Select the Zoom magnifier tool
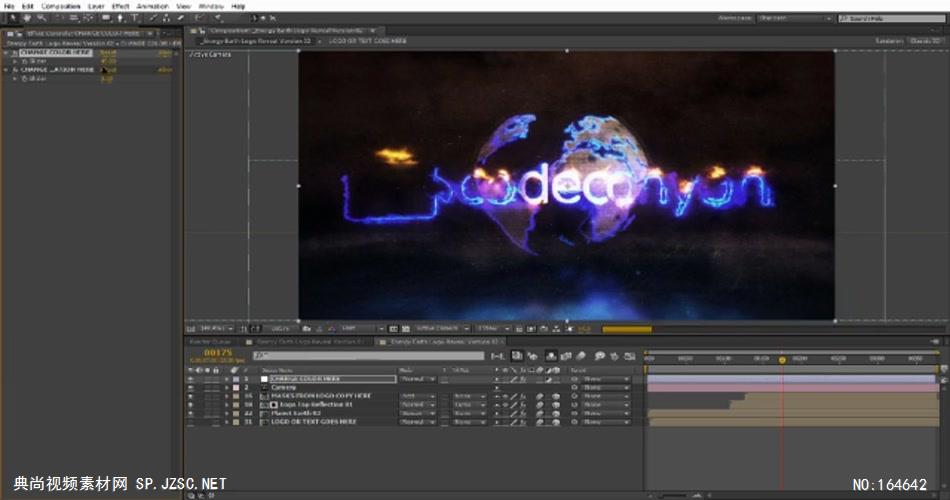This screenshot has width=950, height=500. pyautogui.click(x=40, y=18)
